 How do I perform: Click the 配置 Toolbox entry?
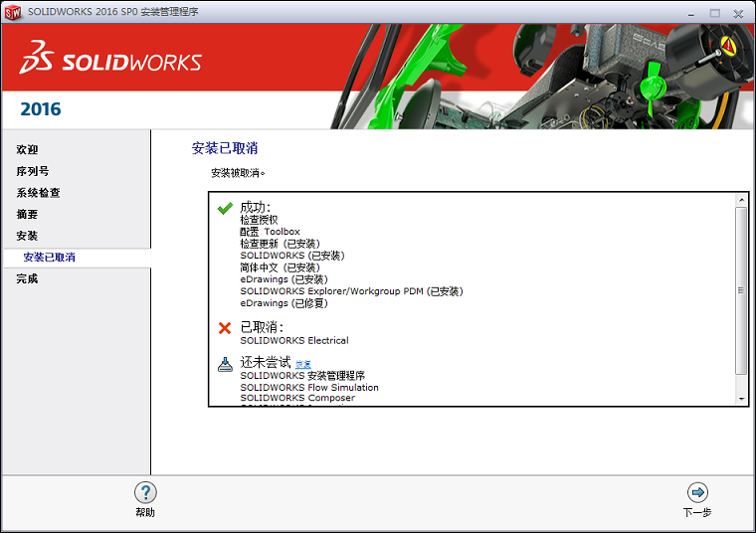[270, 232]
